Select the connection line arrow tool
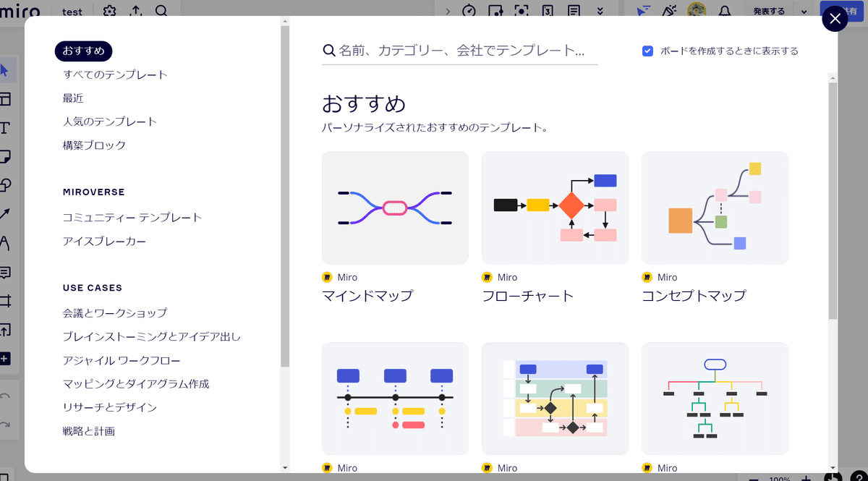Image resolution: width=868 pixels, height=481 pixels. pos(5,214)
